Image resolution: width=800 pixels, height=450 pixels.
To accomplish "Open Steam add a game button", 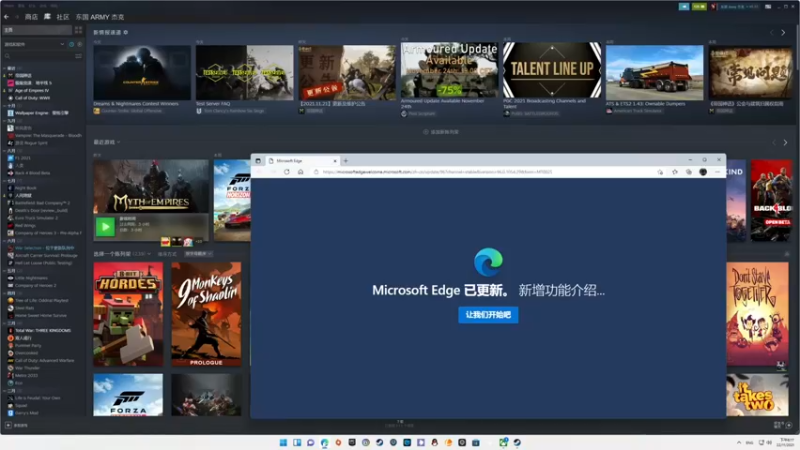I will pos(17,425).
